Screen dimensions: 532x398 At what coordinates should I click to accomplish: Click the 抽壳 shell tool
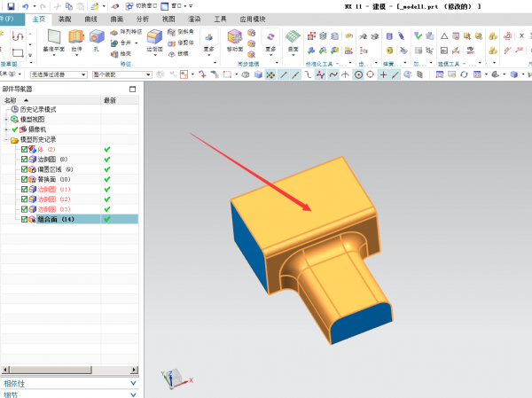(121, 53)
